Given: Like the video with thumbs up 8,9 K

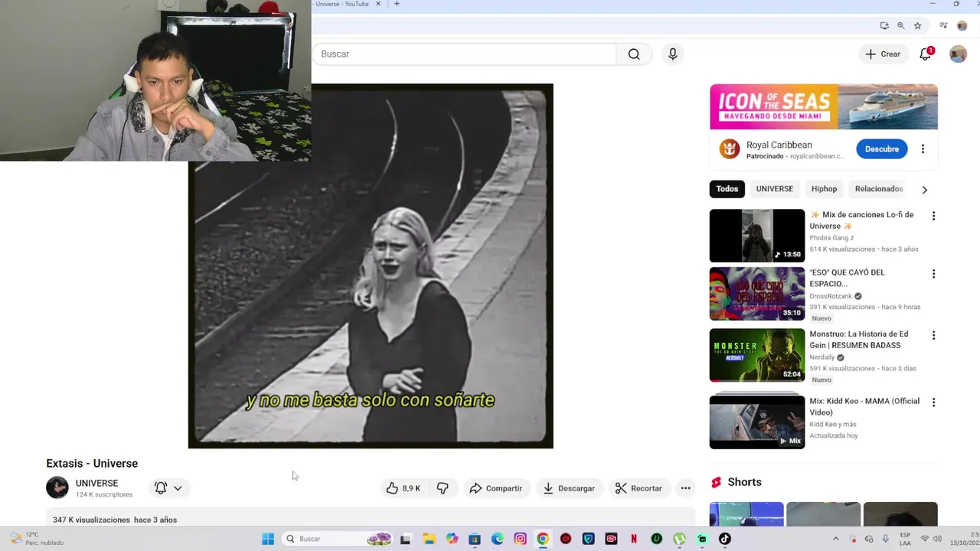Looking at the screenshot, I should pos(403,488).
